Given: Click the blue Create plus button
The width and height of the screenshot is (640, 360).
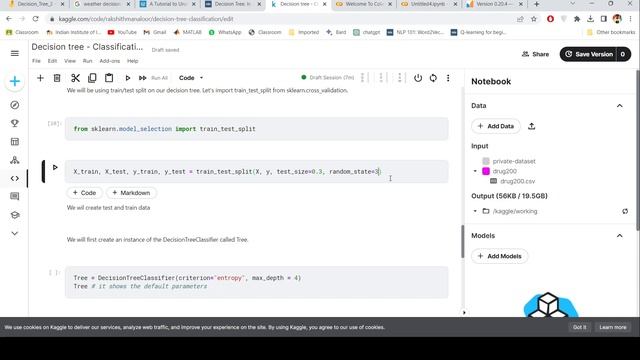Looking at the screenshot, I should pos(15,81).
